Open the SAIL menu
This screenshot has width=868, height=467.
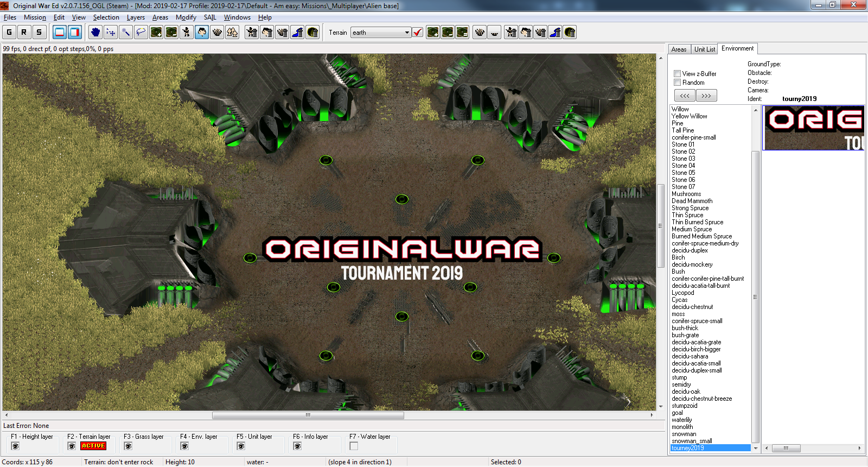[210, 17]
